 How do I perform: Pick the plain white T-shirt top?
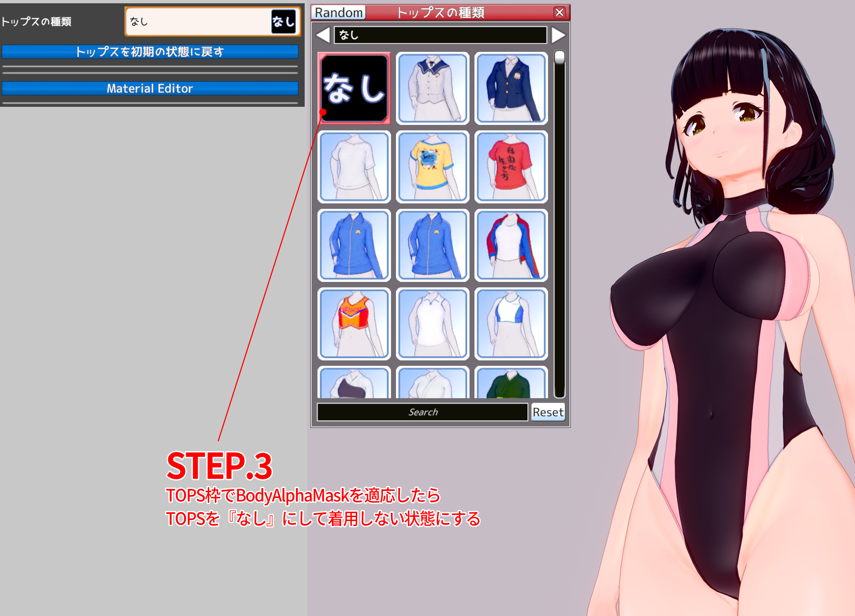point(354,167)
